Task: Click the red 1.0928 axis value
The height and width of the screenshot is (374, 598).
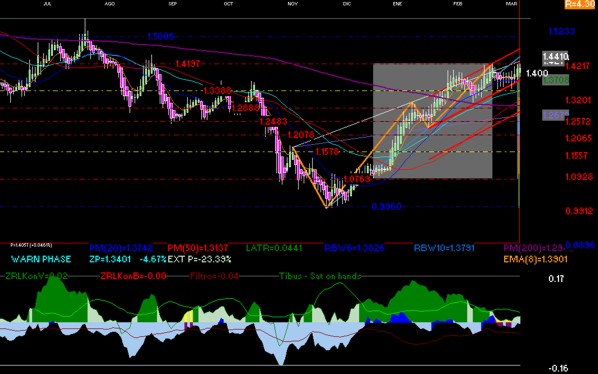Action: 579,177
